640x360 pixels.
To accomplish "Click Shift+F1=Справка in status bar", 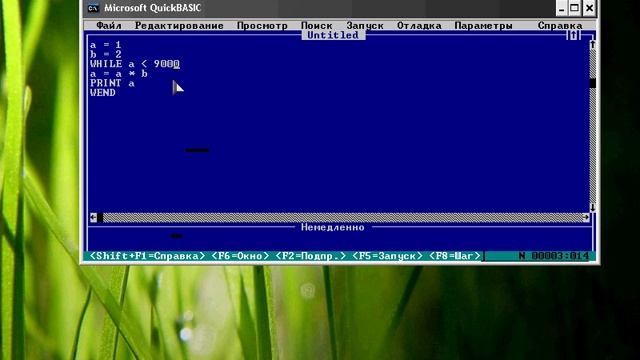I will pyautogui.click(x=147, y=256).
